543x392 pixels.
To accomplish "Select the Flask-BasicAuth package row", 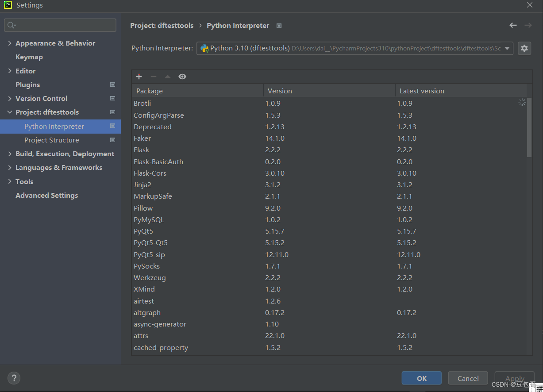I will (329, 161).
